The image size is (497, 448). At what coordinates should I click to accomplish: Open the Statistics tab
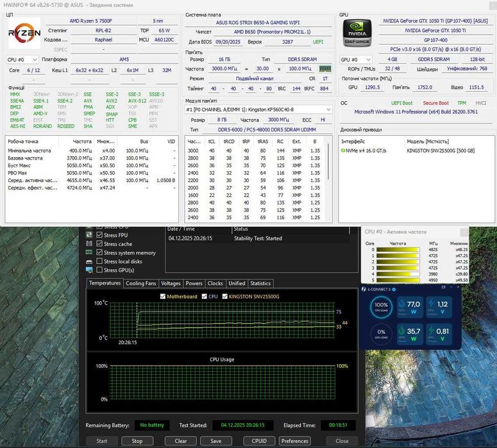(260, 283)
